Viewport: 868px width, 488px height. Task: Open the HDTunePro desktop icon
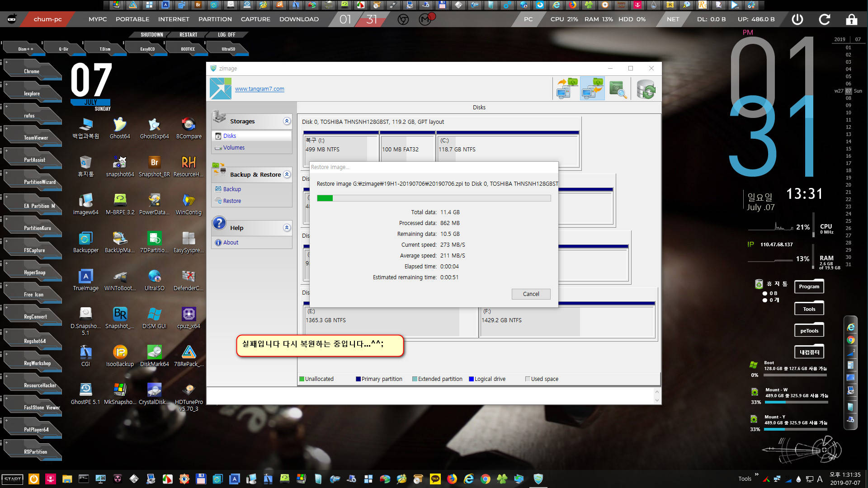[x=189, y=397]
